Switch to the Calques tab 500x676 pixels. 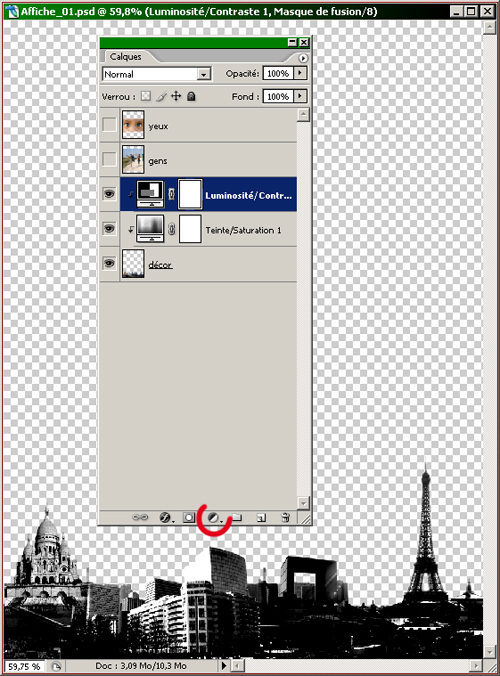(125, 56)
